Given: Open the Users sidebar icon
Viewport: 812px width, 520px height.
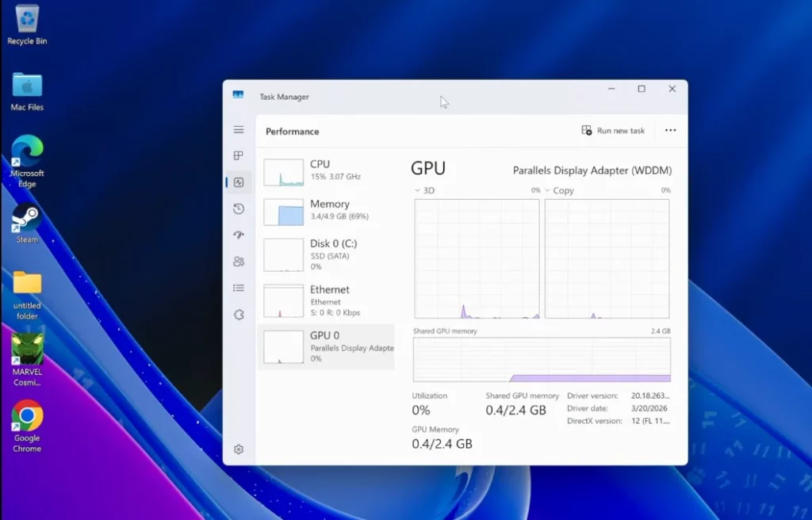Looking at the screenshot, I should click(239, 262).
